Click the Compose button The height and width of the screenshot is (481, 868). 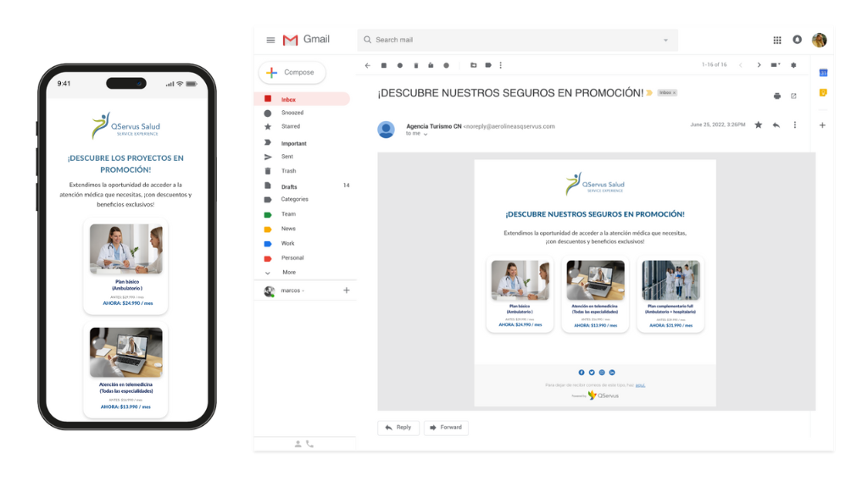[x=292, y=73]
